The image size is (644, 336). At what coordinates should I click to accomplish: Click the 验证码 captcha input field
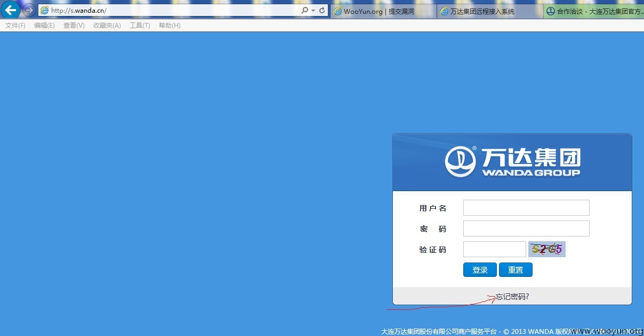tap(495, 249)
